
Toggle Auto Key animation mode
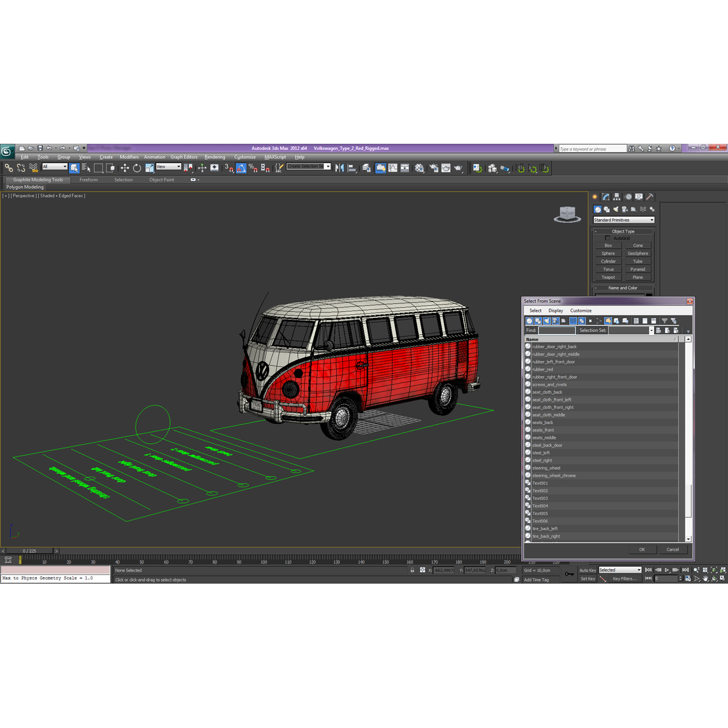[x=587, y=570]
